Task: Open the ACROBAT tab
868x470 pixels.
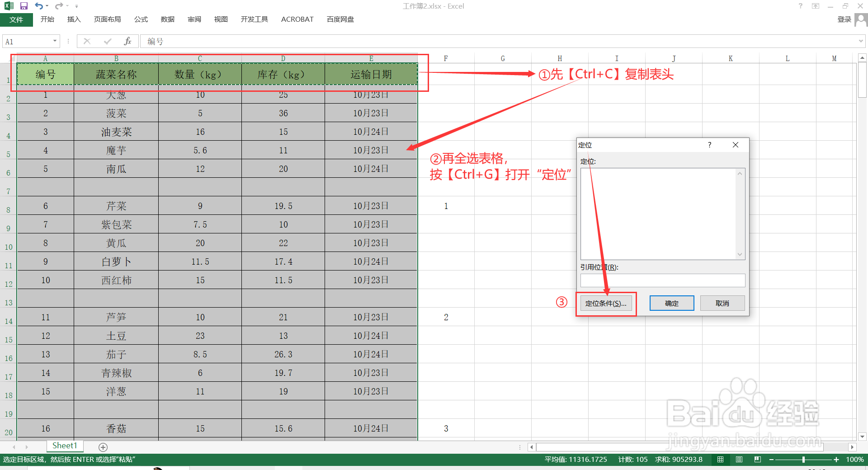Action: pyautogui.click(x=297, y=19)
